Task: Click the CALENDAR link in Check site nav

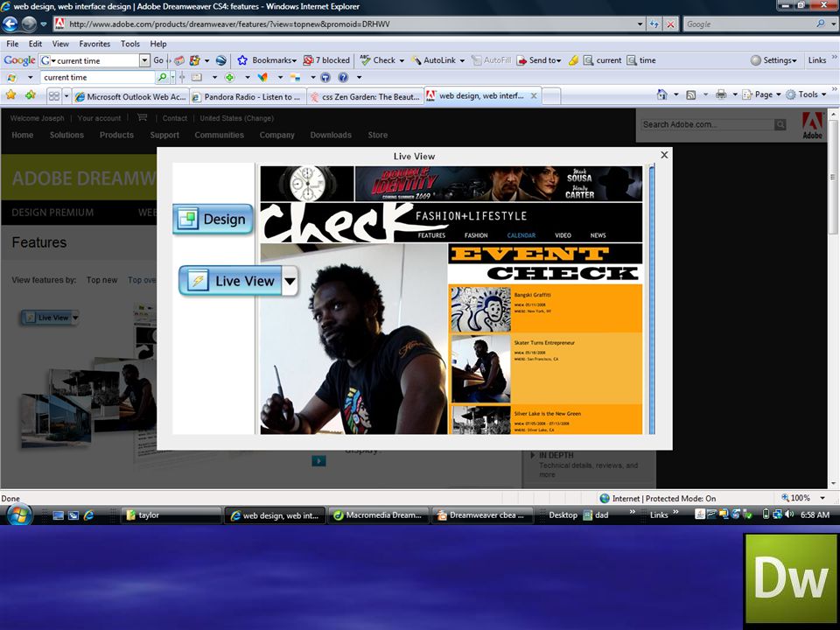Action: click(x=521, y=235)
